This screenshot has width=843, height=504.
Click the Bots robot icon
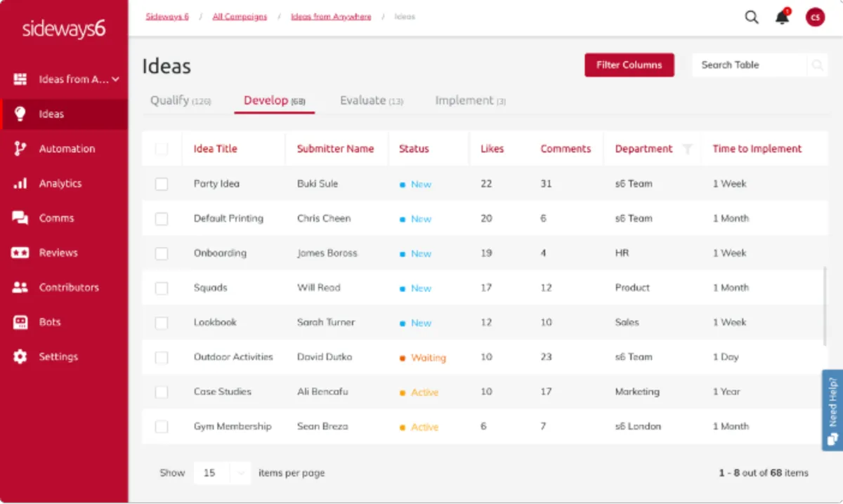click(20, 322)
